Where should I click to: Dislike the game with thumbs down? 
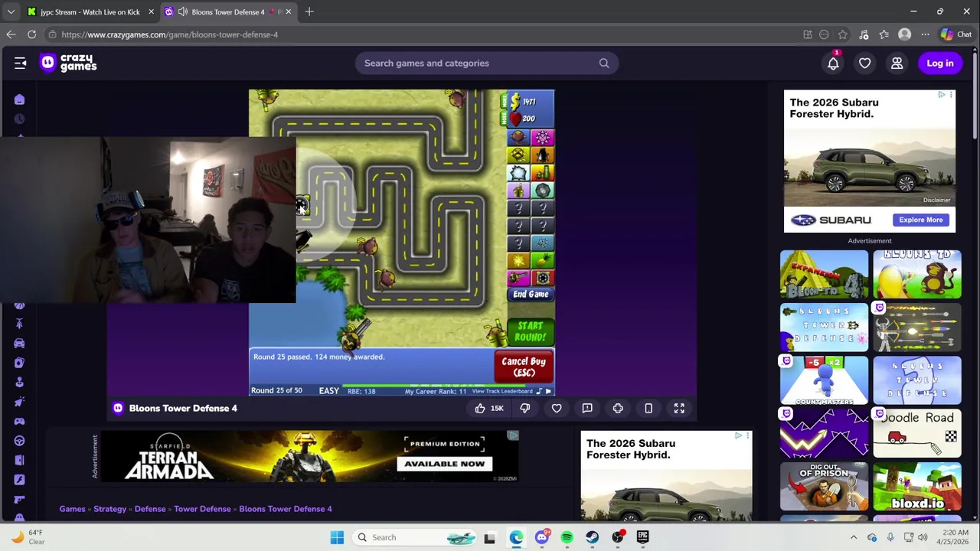[x=525, y=409]
